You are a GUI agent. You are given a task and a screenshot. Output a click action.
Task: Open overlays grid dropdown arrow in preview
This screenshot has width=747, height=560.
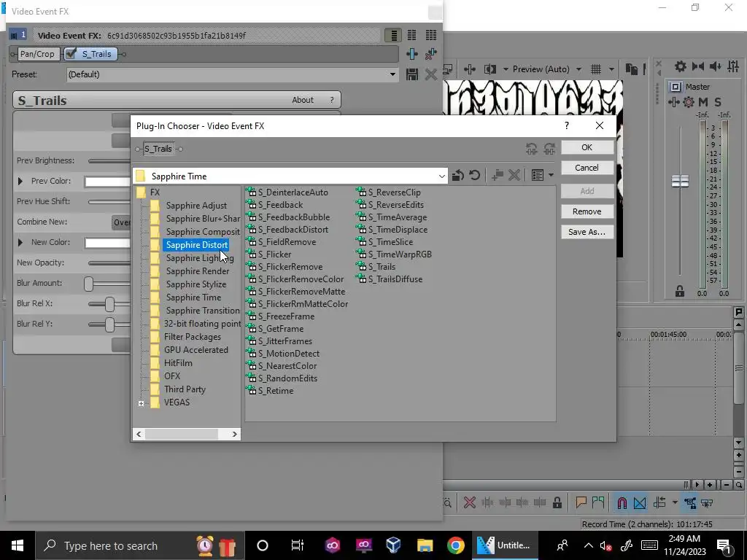[x=611, y=69]
